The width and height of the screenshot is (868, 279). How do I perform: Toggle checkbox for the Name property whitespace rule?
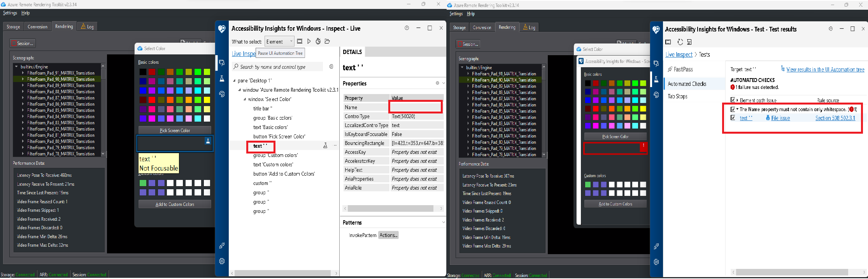point(733,110)
